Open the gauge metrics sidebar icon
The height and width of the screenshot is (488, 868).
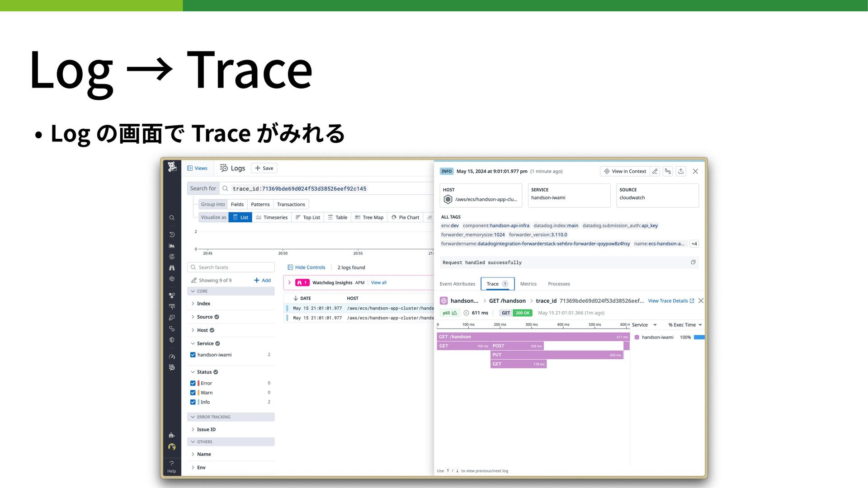(x=172, y=357)
